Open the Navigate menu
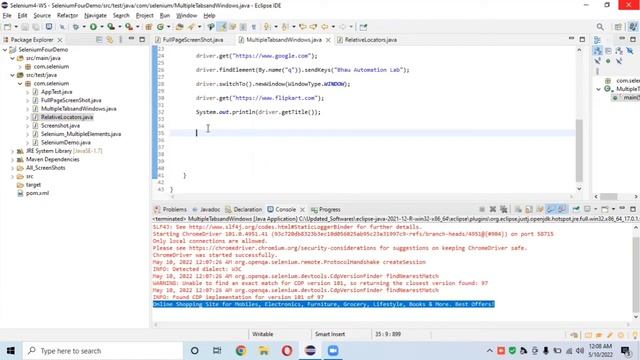640x360 pixels. 95,16
